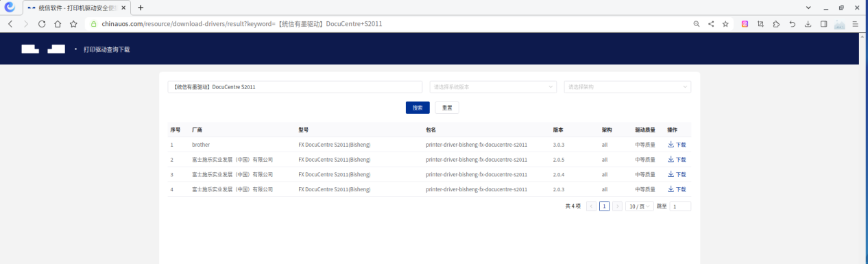Viewport: 868px width, 264px height.
Task: Download driver version 2.0.3
Action: click(x=677, y=189)
